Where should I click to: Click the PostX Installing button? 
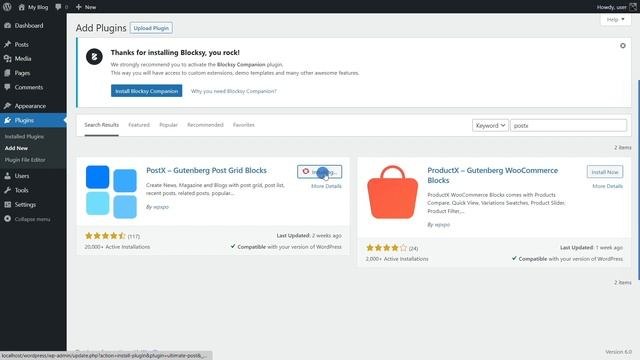(320, 172)
